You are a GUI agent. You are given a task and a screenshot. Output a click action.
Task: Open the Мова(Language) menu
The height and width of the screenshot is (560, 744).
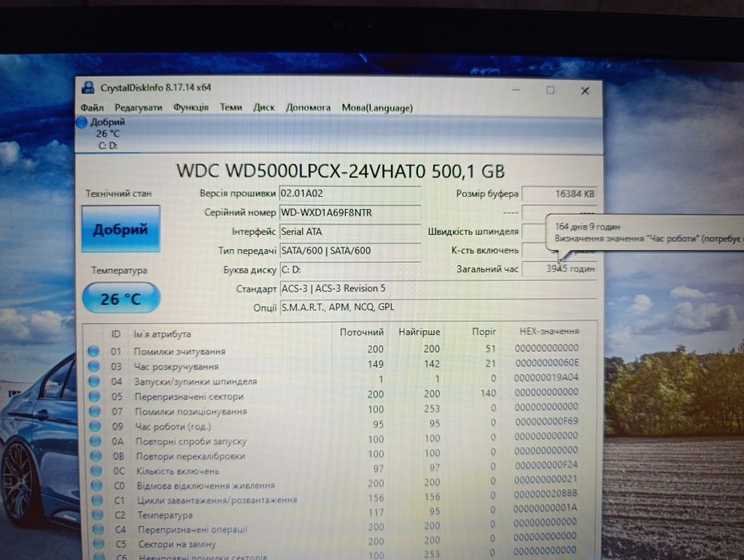pos(377,107)
